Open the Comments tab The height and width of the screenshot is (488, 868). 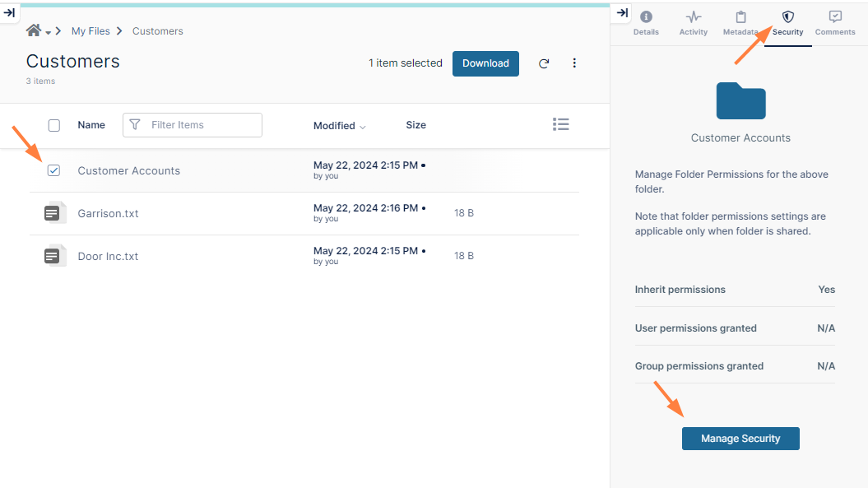tap(835, 23)
